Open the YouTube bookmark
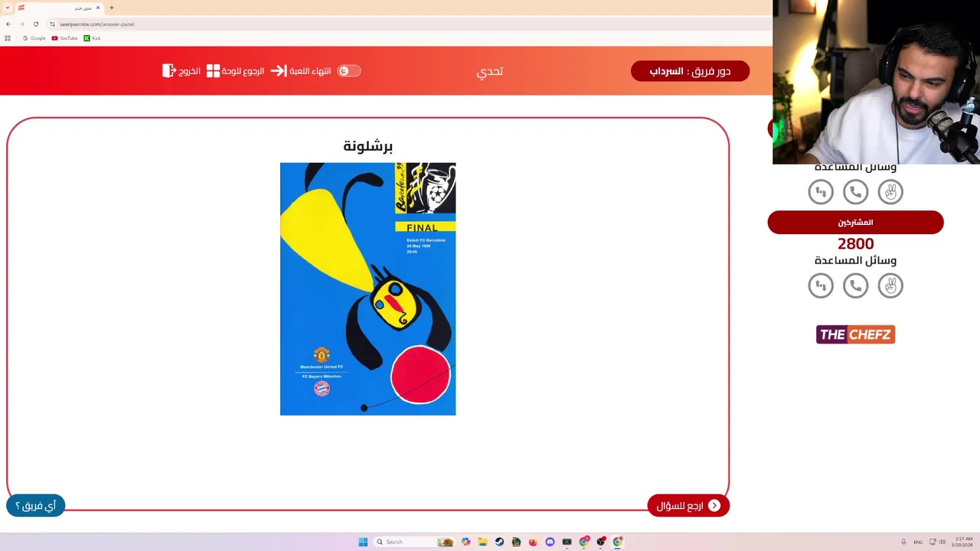The image size is (980, 551). (64, 38)
